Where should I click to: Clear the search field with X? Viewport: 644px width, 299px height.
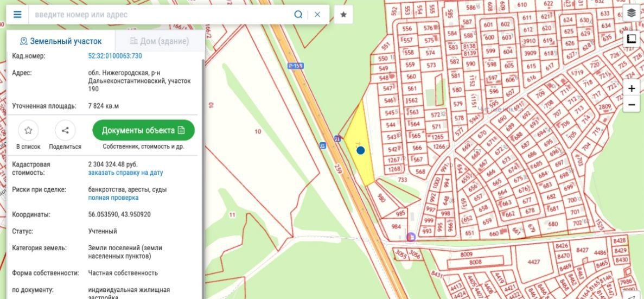point(317,15)
